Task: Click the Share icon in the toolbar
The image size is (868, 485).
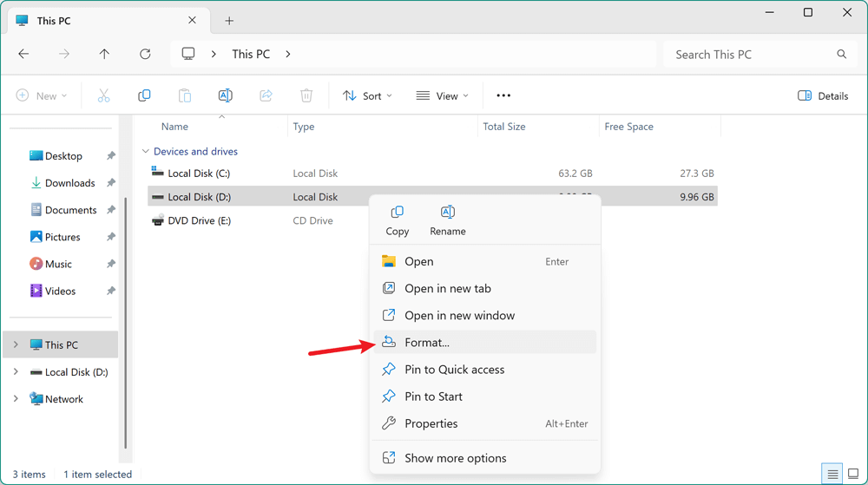Action: [266, 95]
